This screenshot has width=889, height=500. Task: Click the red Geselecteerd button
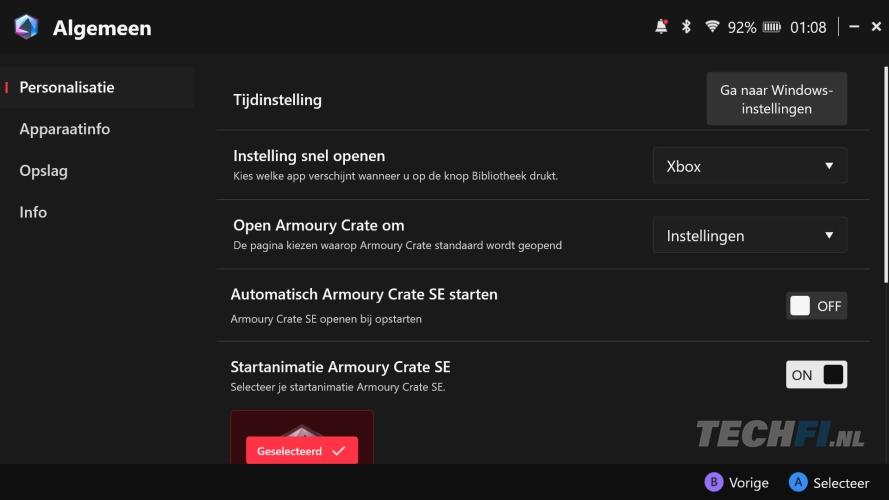point(301,451)
